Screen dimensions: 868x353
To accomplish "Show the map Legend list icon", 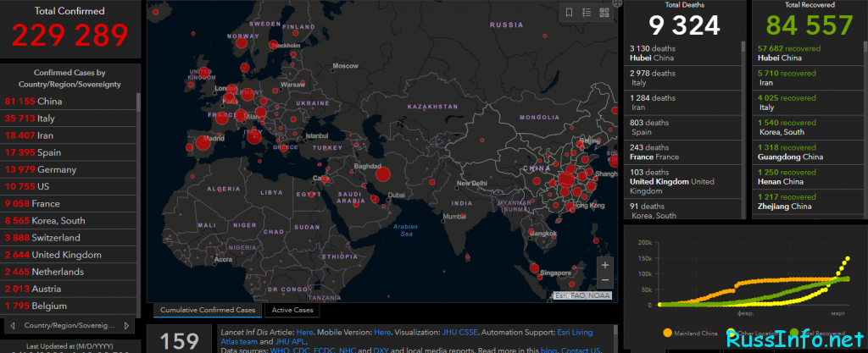I will (x=587, y=13).
